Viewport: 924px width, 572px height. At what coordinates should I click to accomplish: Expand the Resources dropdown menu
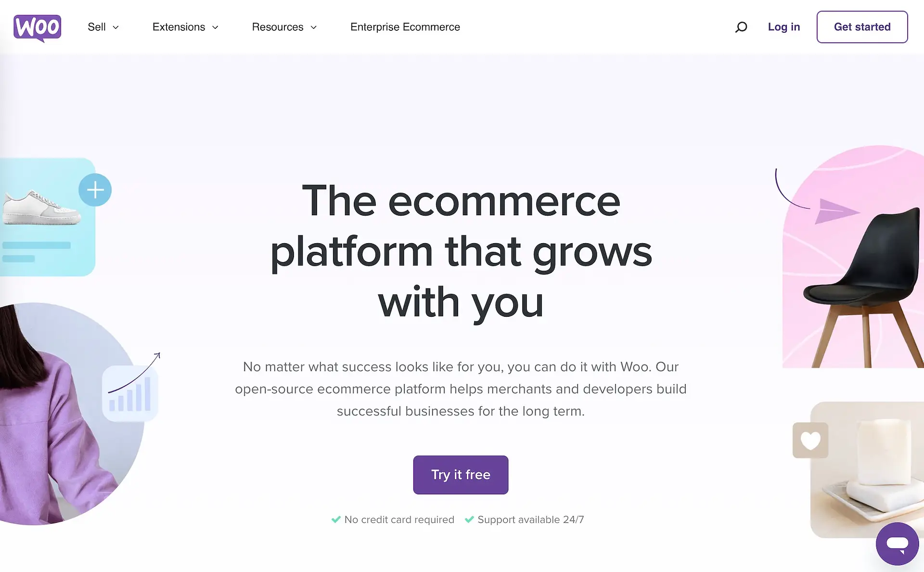pyautogui.click(x=284, y=27)
